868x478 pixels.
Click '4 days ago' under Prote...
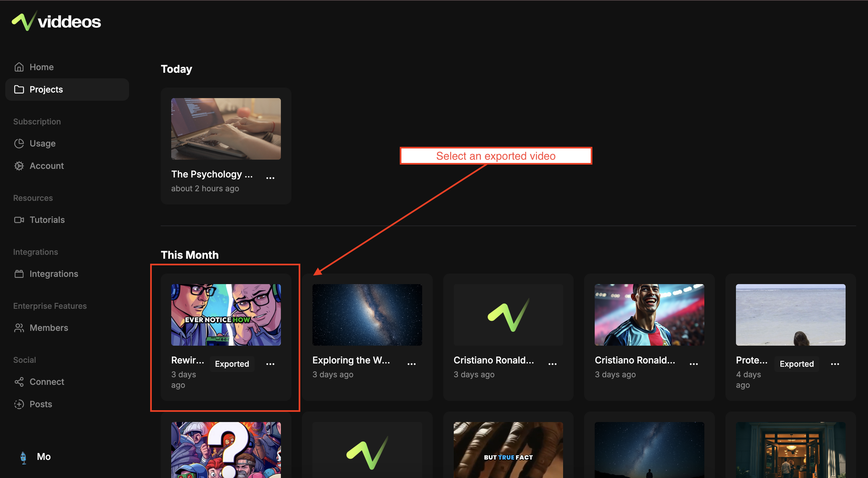point(748,380)
